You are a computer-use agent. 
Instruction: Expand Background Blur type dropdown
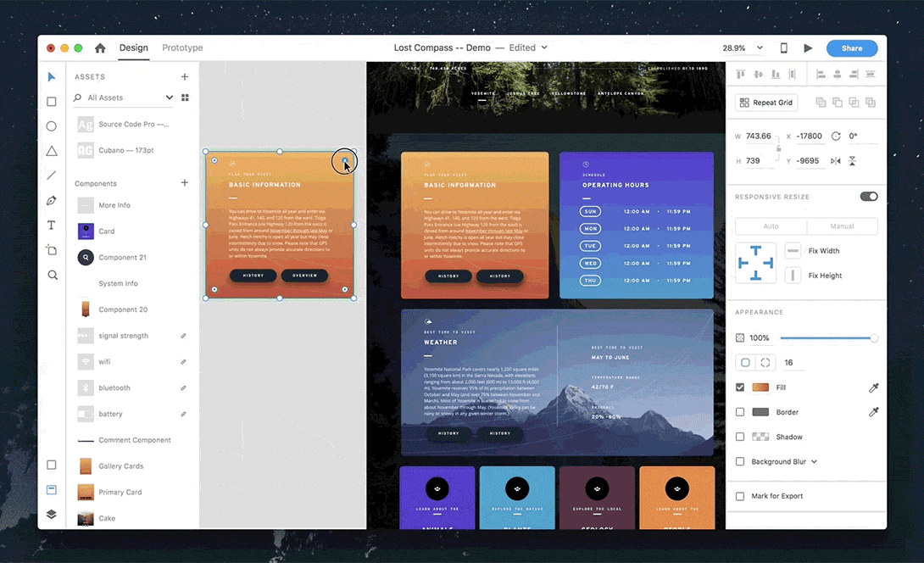814,461
